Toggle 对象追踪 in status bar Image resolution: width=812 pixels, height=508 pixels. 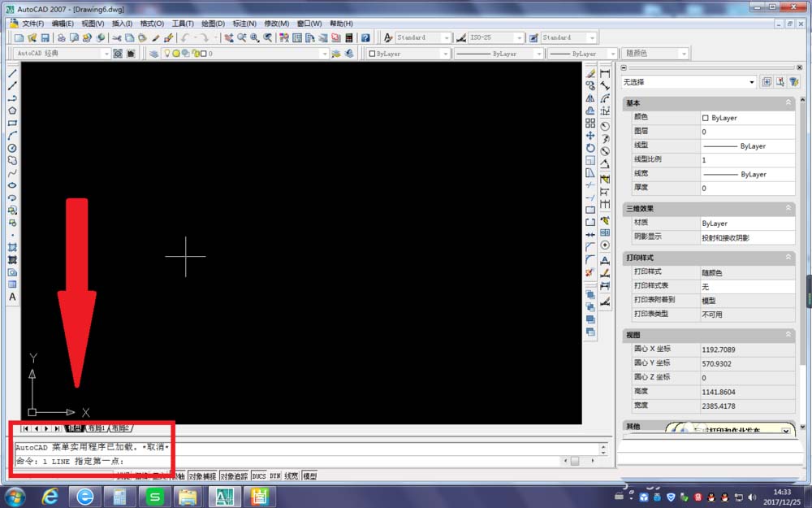click(x=234, y=475)
